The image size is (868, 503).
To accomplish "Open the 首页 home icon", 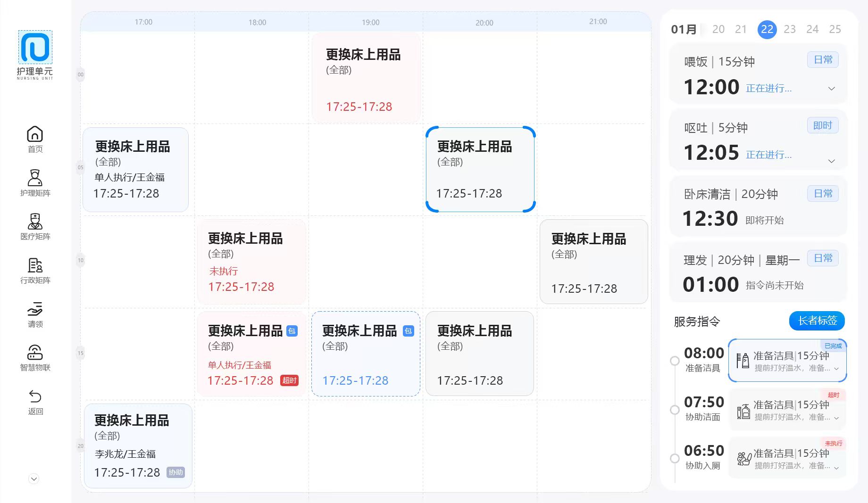I will tap(35, 134).
